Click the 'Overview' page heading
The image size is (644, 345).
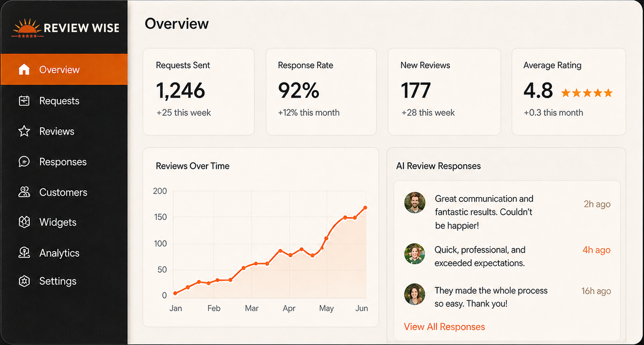tap(176, 24)
